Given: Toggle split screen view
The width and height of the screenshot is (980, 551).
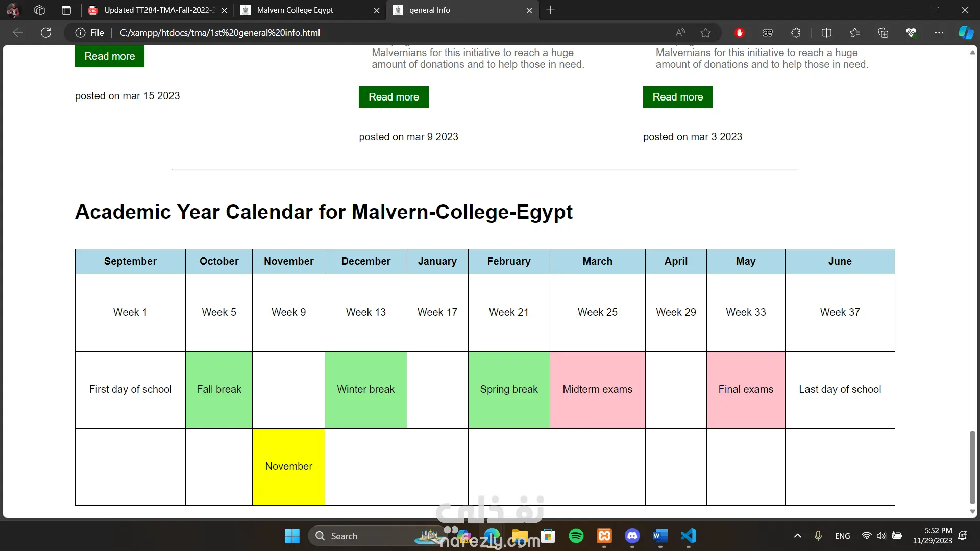Looking at the screenshot, I should pos(826,33).
